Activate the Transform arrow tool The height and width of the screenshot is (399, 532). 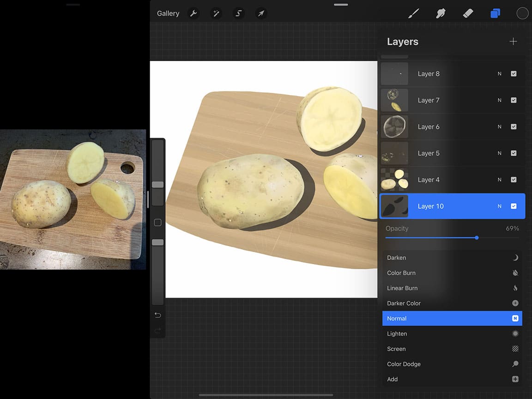click(261, 13)
